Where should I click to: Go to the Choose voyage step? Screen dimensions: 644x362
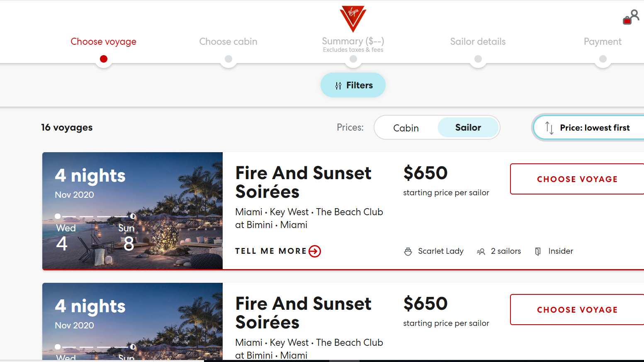tap(103, 41)
